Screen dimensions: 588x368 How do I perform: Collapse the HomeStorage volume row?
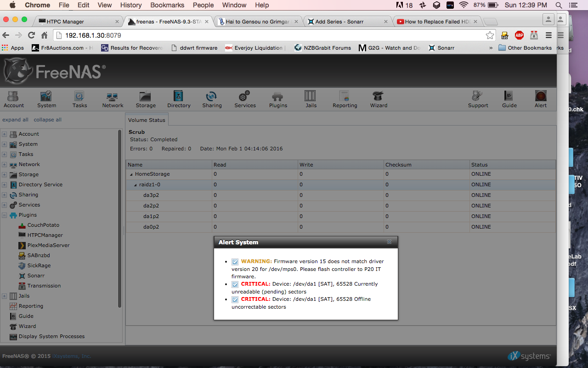pos(131,174)
